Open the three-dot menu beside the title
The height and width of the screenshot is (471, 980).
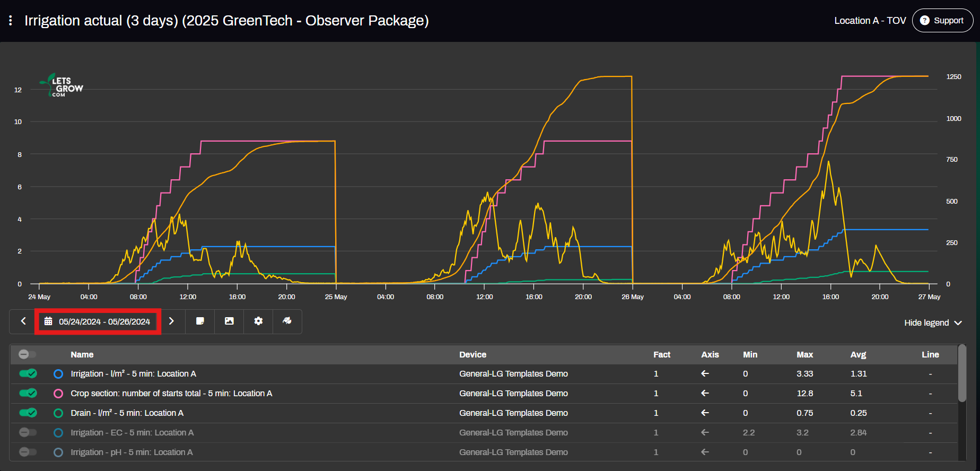[x=11, y=21]
